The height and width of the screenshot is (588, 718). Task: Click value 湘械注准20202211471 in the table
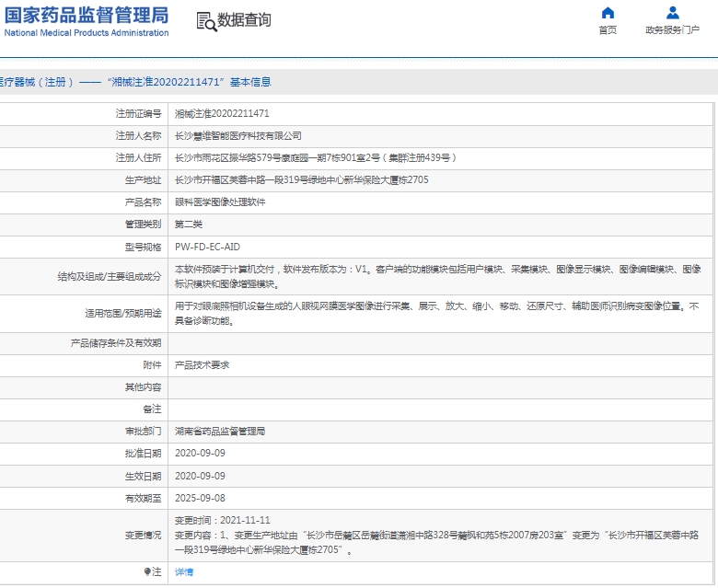[222, 113]
